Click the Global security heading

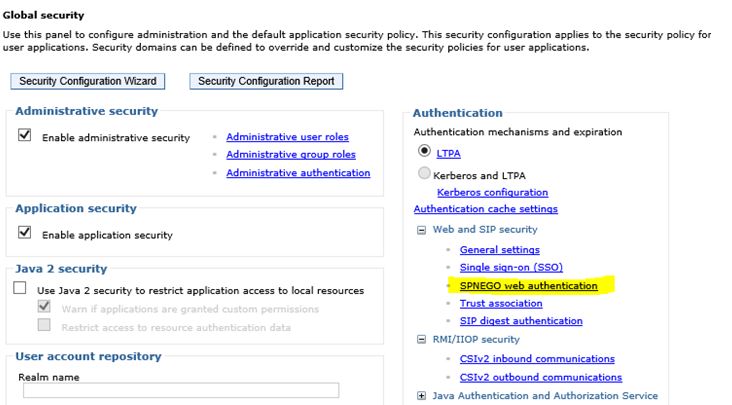[43, 15]
